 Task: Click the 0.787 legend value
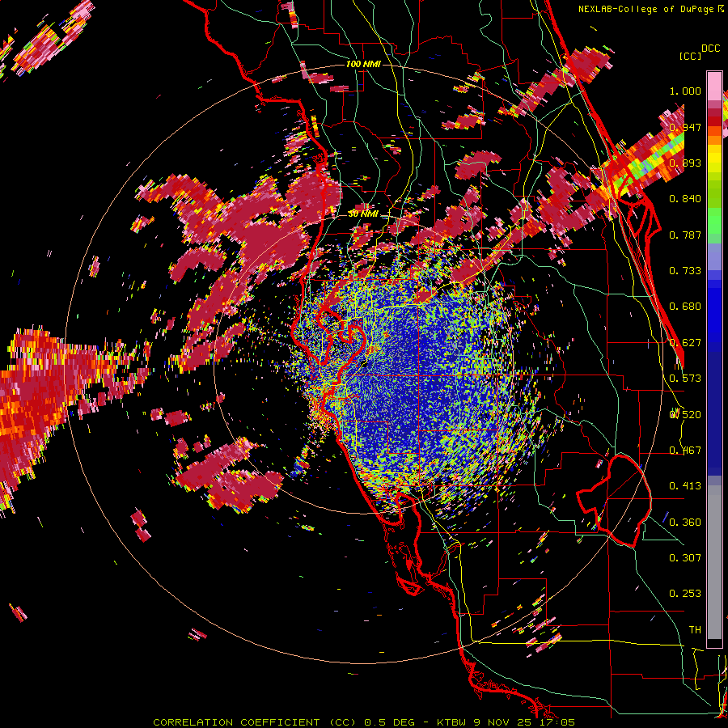click(685, 235)
